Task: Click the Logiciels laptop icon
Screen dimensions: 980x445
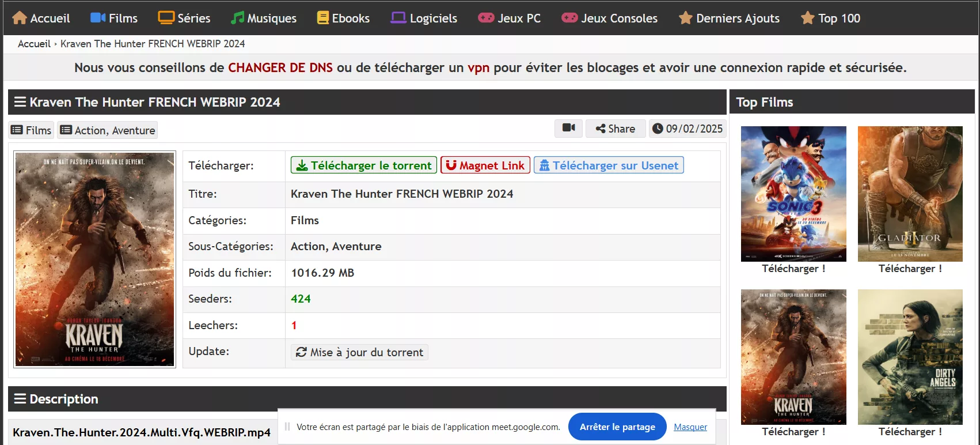Action: pos(398,18)
